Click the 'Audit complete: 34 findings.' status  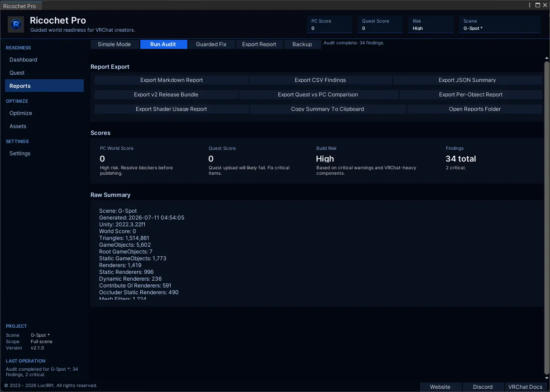tap(354, 43)
